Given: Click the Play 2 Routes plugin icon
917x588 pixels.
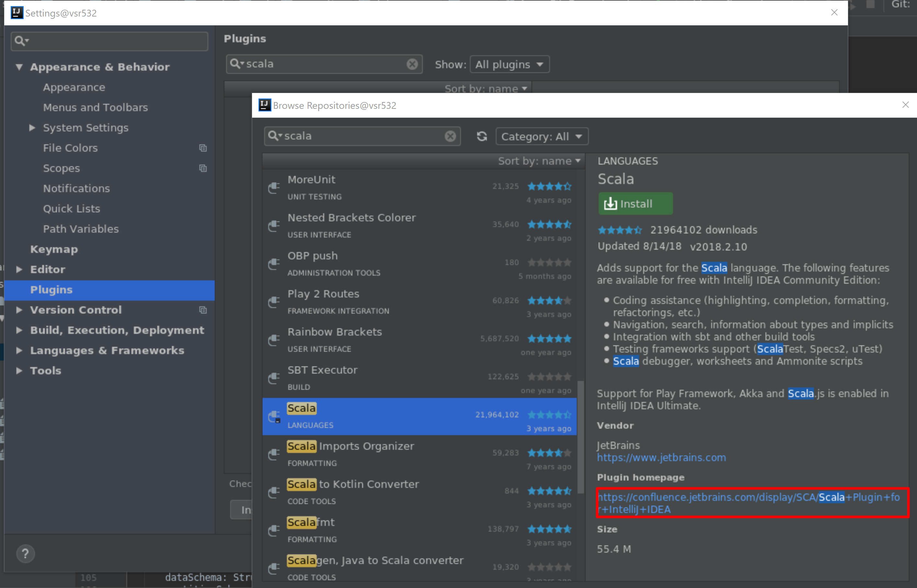Looking at the screenshot, I should coord(274,302).
